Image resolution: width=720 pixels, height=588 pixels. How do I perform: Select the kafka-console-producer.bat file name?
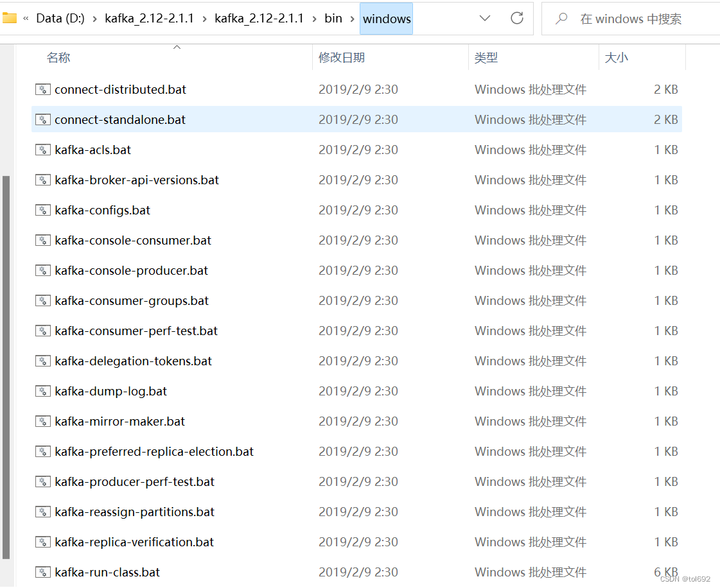tap(131, 270)
